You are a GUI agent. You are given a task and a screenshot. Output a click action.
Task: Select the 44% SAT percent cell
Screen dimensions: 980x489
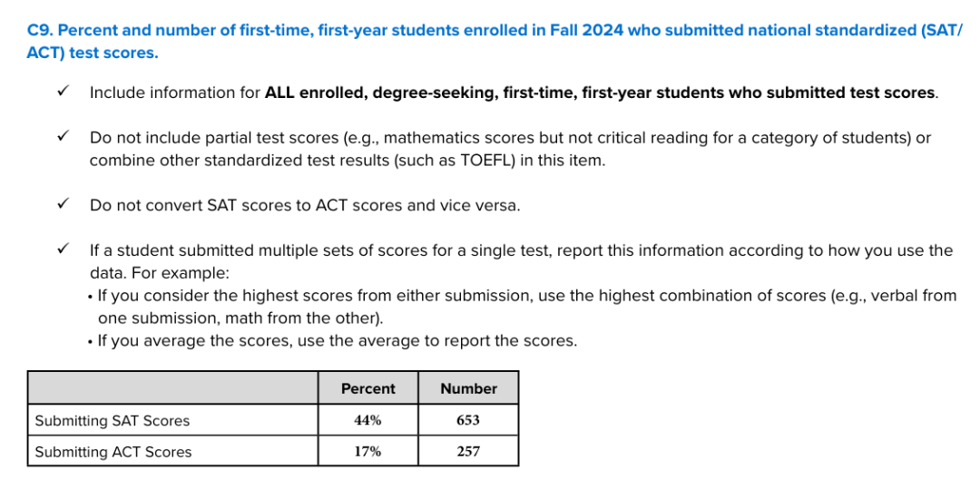pos(367,420)
